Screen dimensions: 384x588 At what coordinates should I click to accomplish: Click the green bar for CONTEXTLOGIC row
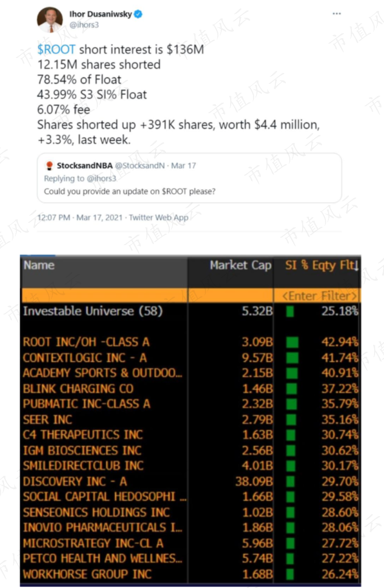(292, 357)
